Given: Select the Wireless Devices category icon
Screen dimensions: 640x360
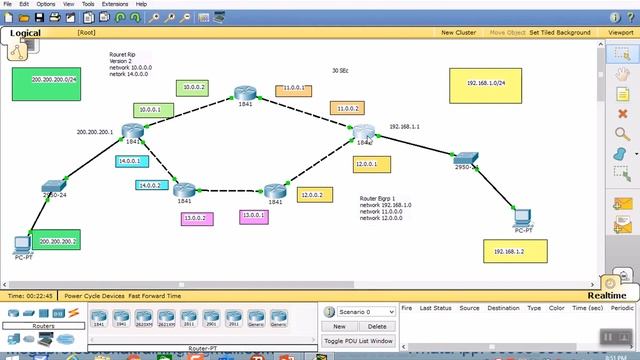Looking at the screenshot, I should click(x=59, y=313).
